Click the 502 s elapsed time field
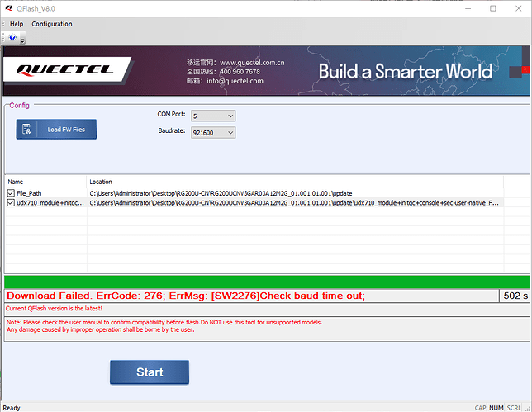Image resolution: width=532 pixels, height=412 pixels. 515,296
